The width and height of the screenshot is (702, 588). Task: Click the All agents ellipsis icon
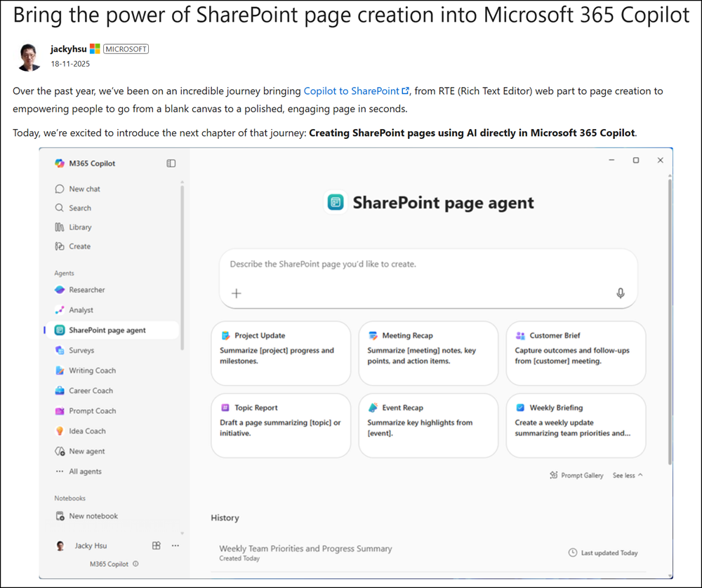pos(60,472)
